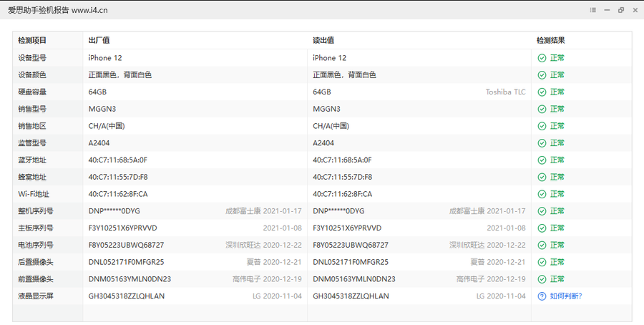The width and height of the screenshot is (644, 325).
Task: Click factory note LG 2020-11-04
Action: [x=277, y=296]
